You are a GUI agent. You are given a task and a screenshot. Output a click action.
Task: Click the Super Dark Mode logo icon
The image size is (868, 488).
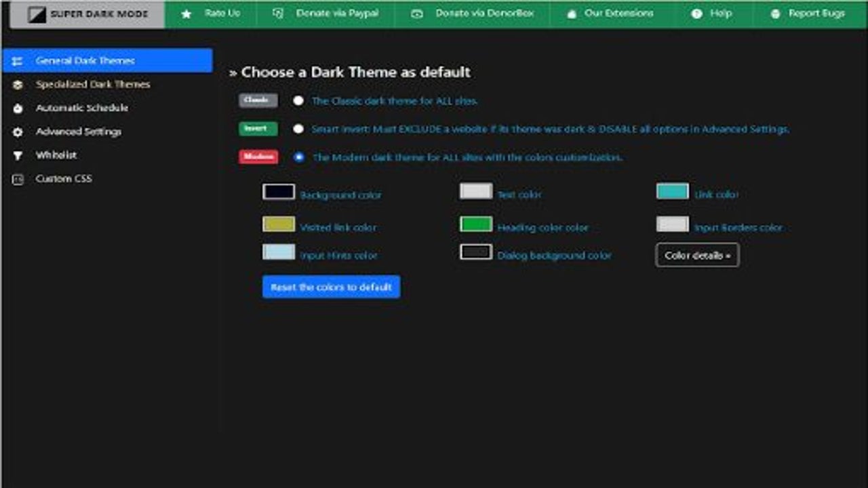tap(37, 14)
